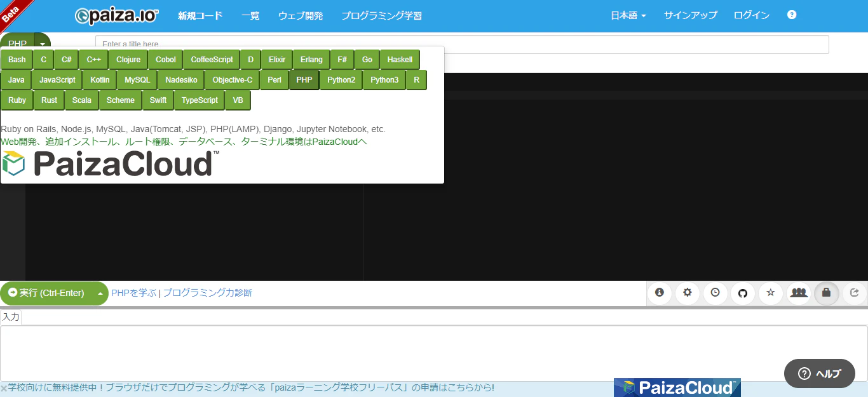Screen dimensions: 868x397
Task: Select Python2 language
Action: click(341, 80)
